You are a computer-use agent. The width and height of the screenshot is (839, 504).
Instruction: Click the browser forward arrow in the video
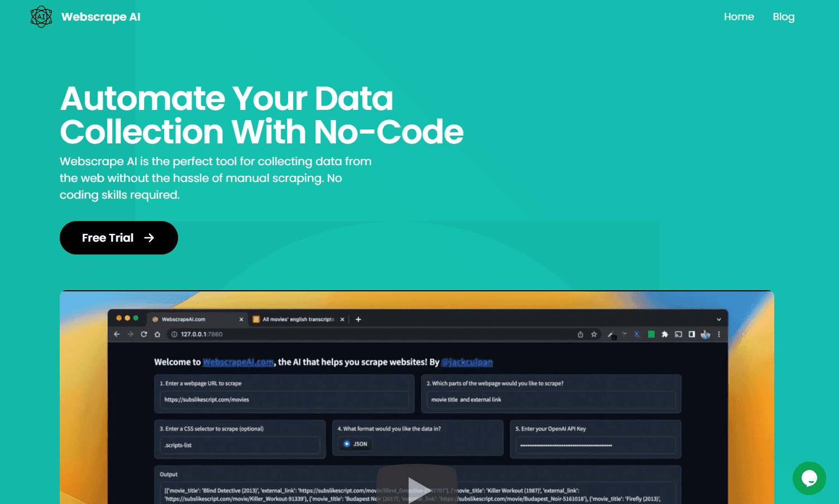130,334
